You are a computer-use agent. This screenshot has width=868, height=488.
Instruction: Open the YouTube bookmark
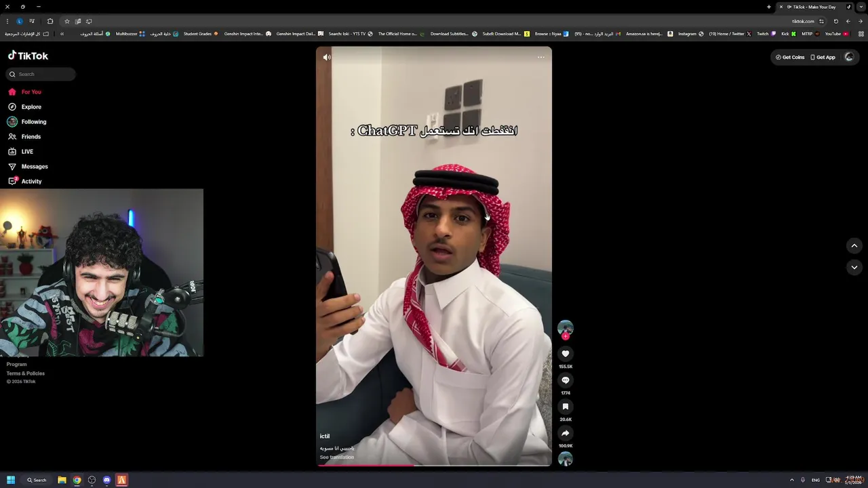coord(836,34)
